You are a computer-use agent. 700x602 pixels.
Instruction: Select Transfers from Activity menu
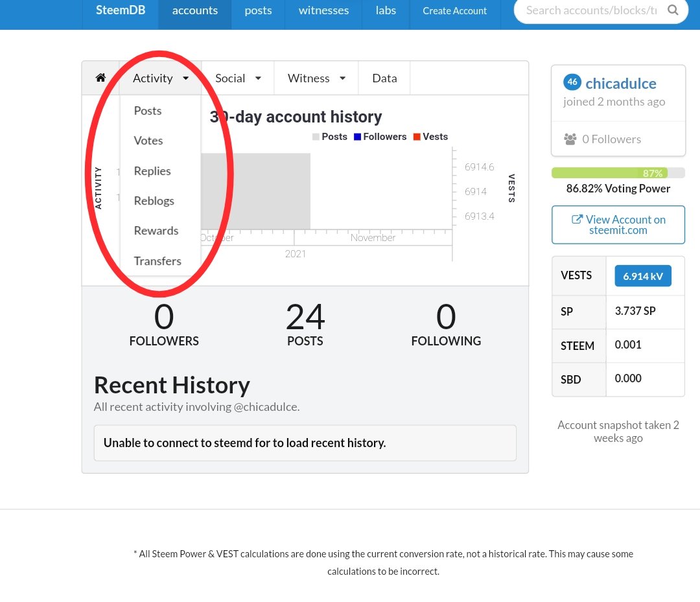click(157, 261)
